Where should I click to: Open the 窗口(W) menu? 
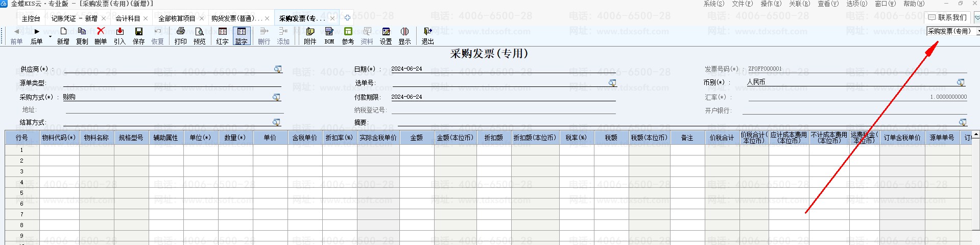[x=885, y=4]
